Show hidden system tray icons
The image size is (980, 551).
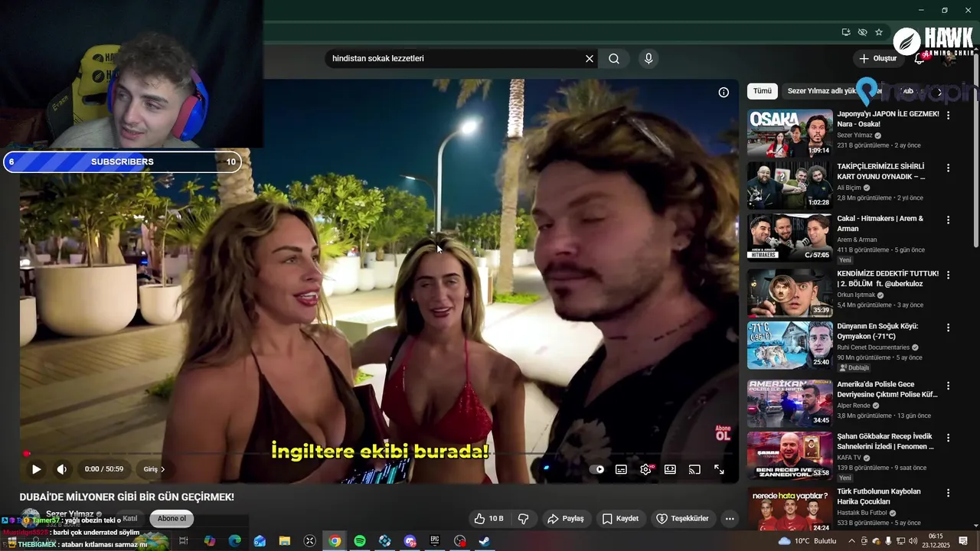[x=851, y=541]
